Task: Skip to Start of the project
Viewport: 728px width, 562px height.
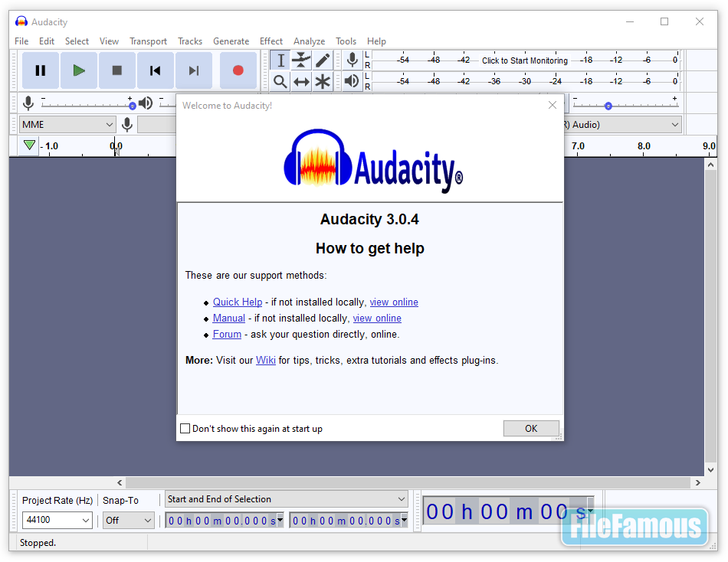Action: (x=156, y=70)
